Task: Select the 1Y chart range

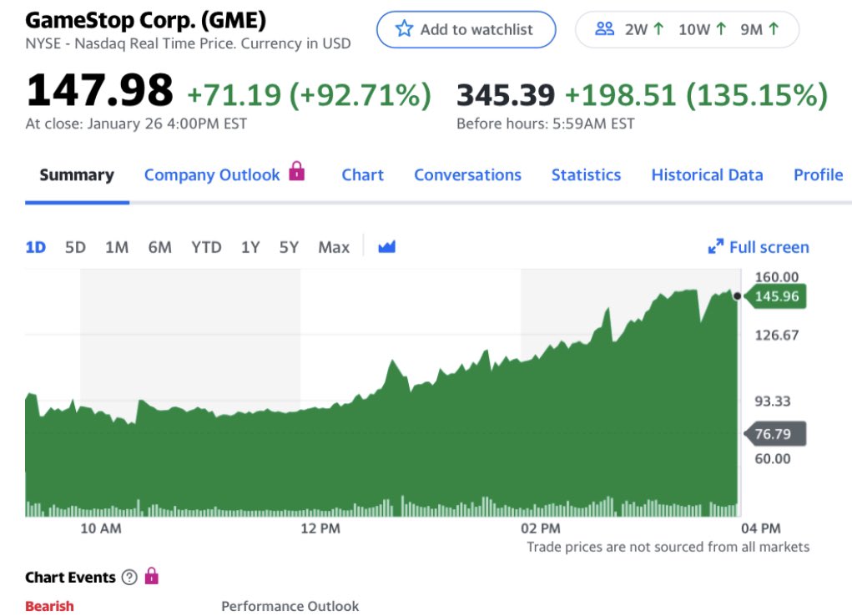Action: click(250, 247)
